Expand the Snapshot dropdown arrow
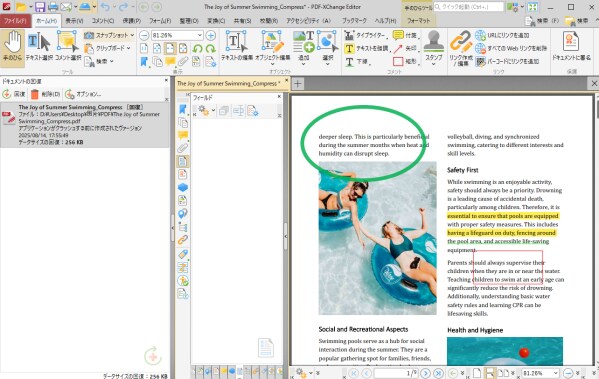The height and width of the screenshot is (379, 599). tap(132, 35)
